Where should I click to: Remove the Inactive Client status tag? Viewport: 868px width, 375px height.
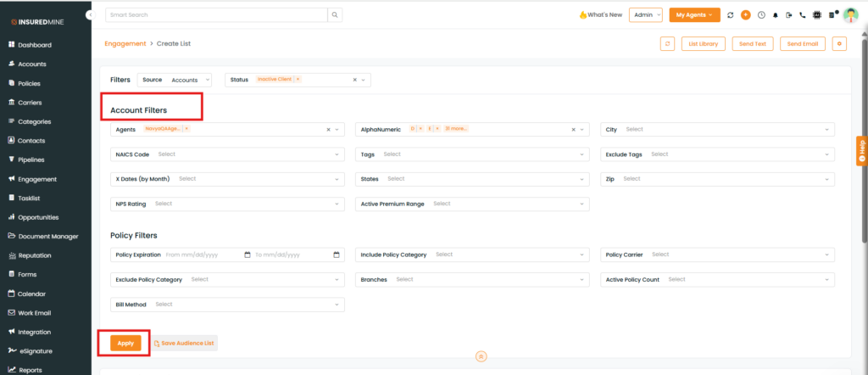point(298,79)
